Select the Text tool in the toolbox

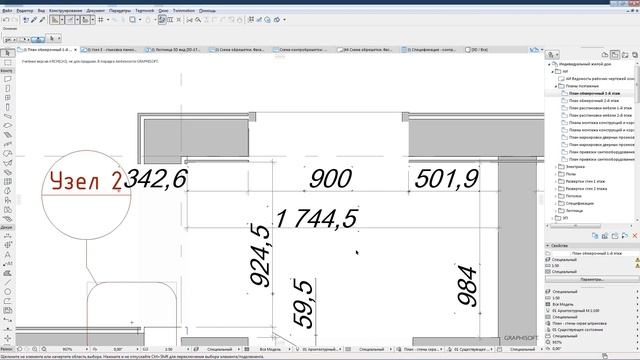(7, 254)
